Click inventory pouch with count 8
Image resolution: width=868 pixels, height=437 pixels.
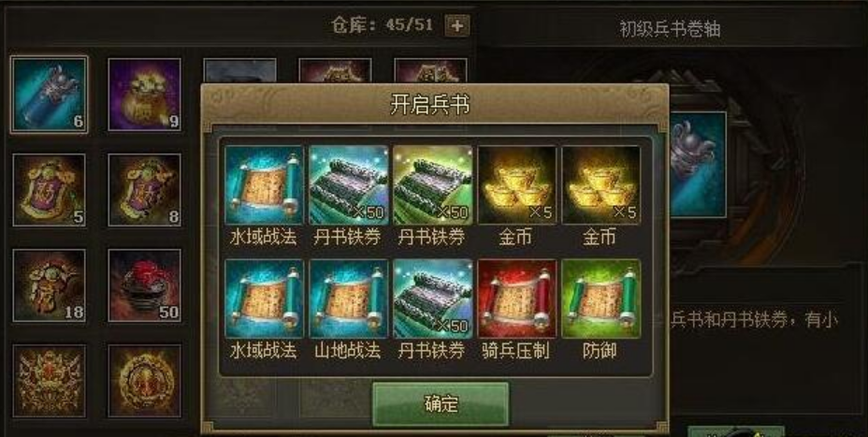tap(144, 190)
